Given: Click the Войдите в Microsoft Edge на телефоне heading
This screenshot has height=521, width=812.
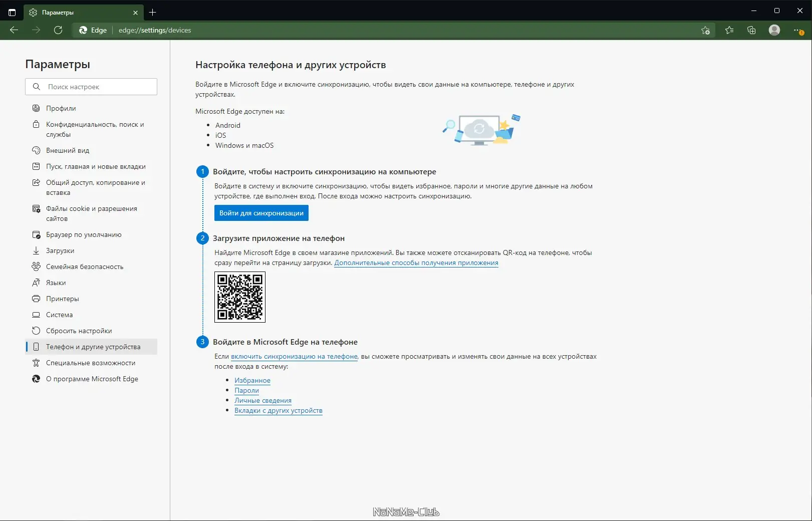Looking at the screenshot, I should click(285, 342).
